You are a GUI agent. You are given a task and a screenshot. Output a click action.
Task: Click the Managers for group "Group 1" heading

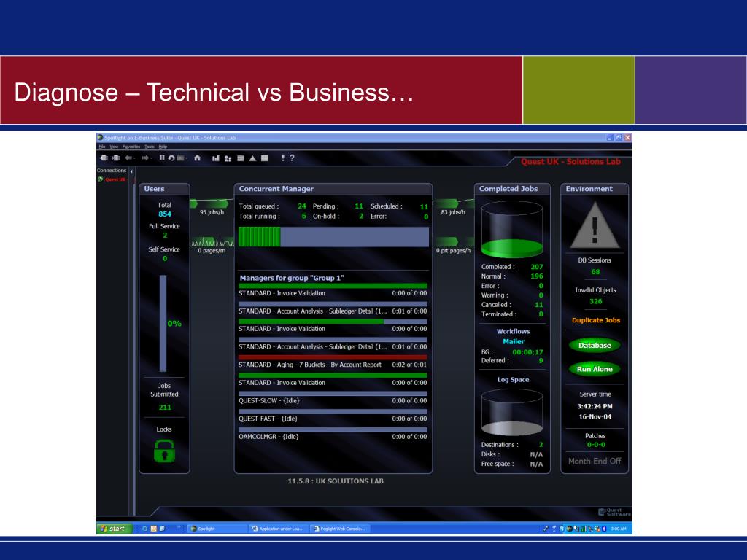pyautogui.click(x=292, y=278)
